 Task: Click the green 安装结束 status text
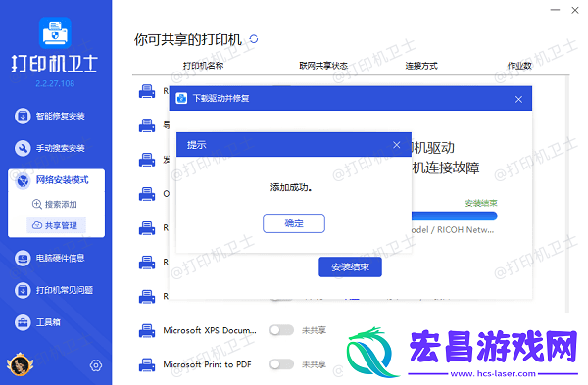click(481, 203)
